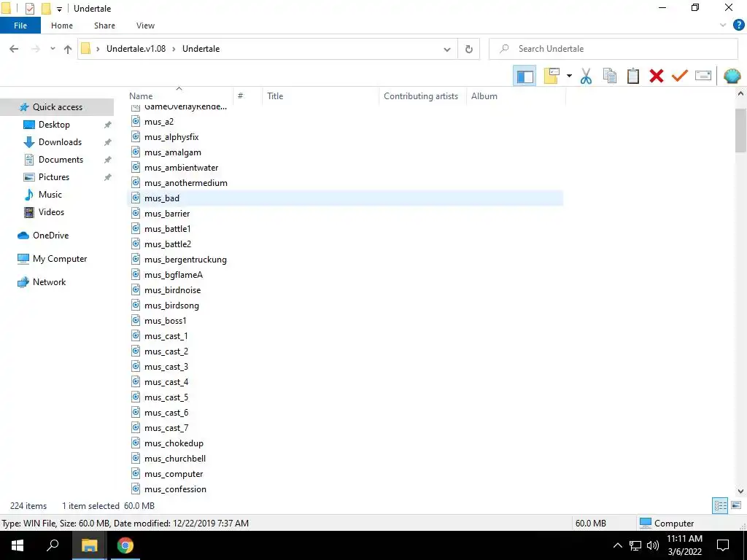This screenshot has height=560, width=747.
Task: Open Desktop in the sidebar
Action: (54, 125)
